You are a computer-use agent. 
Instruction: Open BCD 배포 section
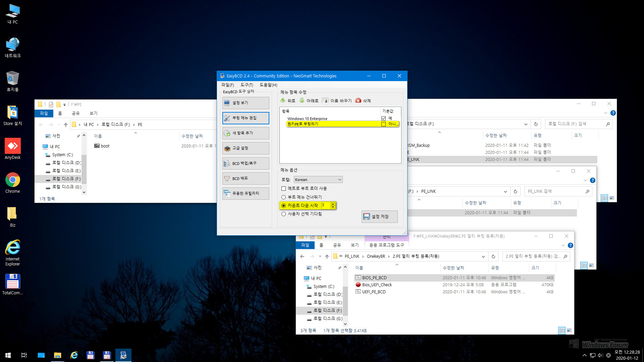tap(246, 178)
